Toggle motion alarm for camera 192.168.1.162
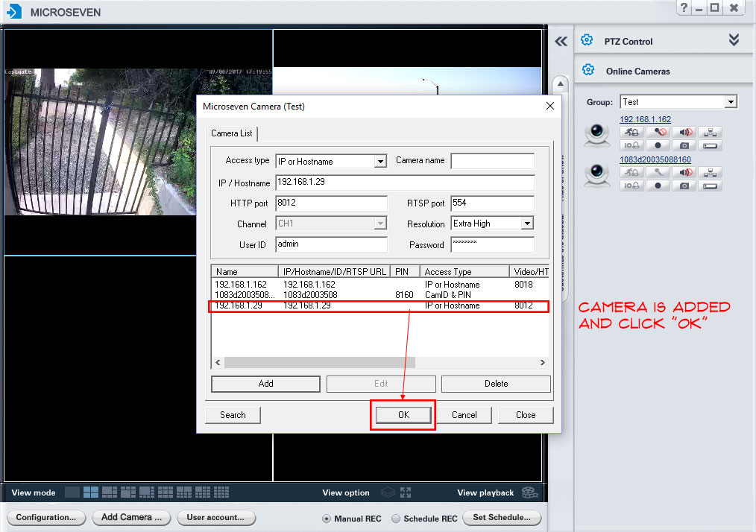The width and height of the screenshot is (756, 532). (x=631, y=132)
